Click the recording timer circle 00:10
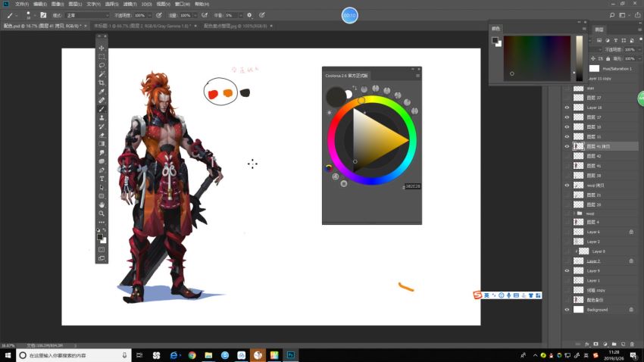Screen dimensions: 644x362 tap(349, 16)
